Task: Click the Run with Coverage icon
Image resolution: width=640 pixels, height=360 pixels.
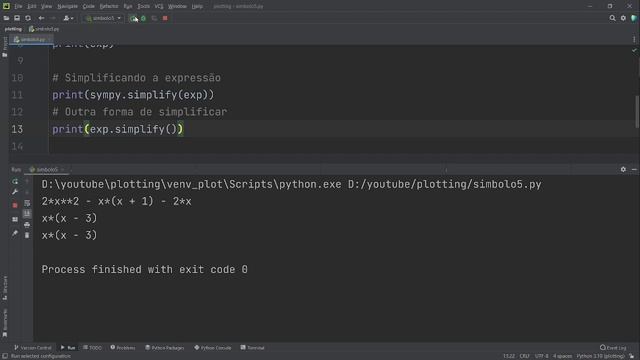Action: (x=154, y=18)
